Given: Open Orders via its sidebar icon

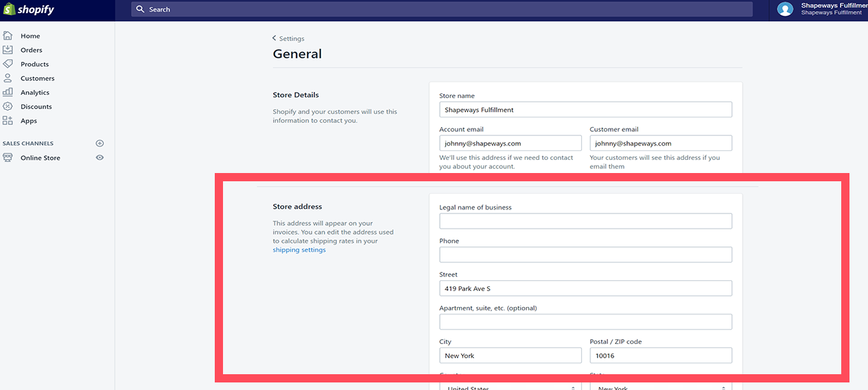Looking at the screenshot, I should (8, 50).
